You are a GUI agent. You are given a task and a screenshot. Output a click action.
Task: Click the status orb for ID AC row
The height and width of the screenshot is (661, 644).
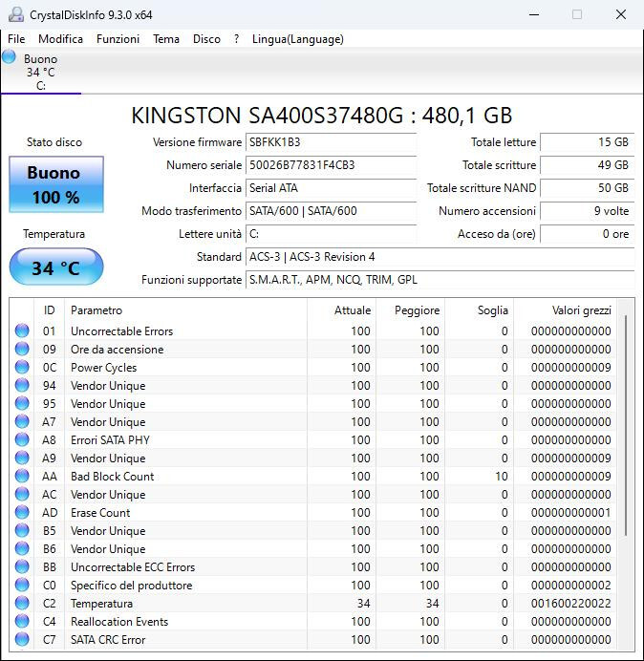[x=22, y=494]
